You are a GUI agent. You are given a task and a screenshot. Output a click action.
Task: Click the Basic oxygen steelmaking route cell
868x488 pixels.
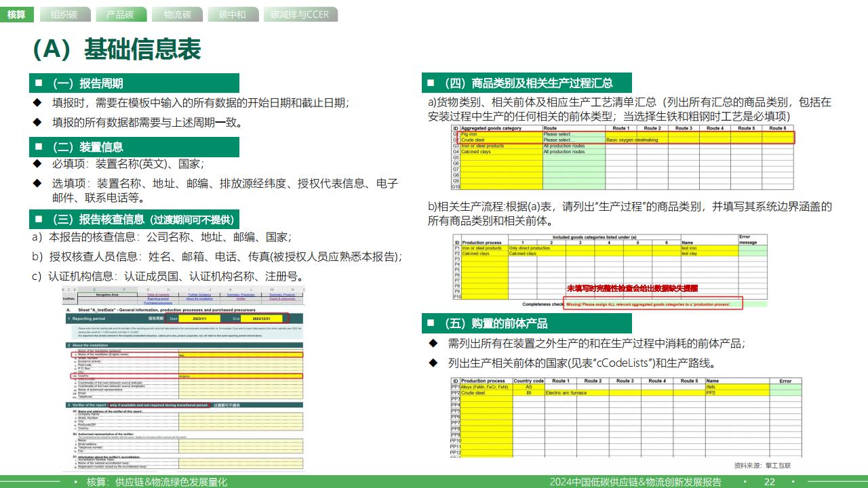click(637, 140)
